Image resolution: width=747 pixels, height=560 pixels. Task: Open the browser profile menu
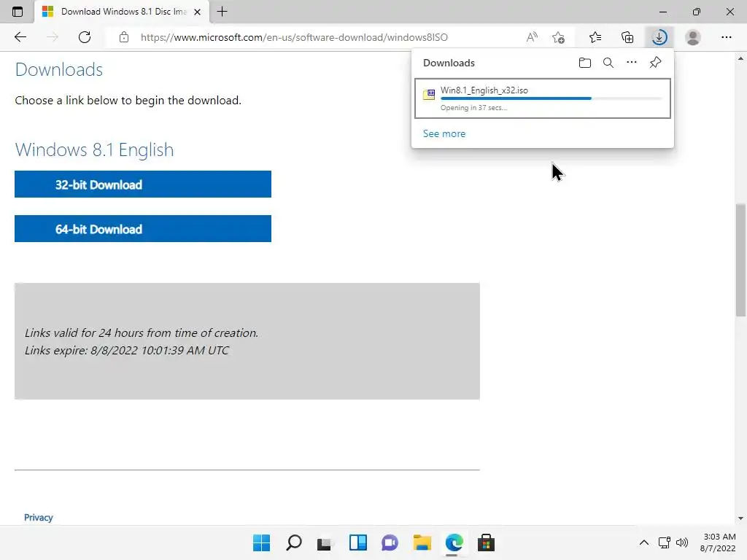click(693, 37)
